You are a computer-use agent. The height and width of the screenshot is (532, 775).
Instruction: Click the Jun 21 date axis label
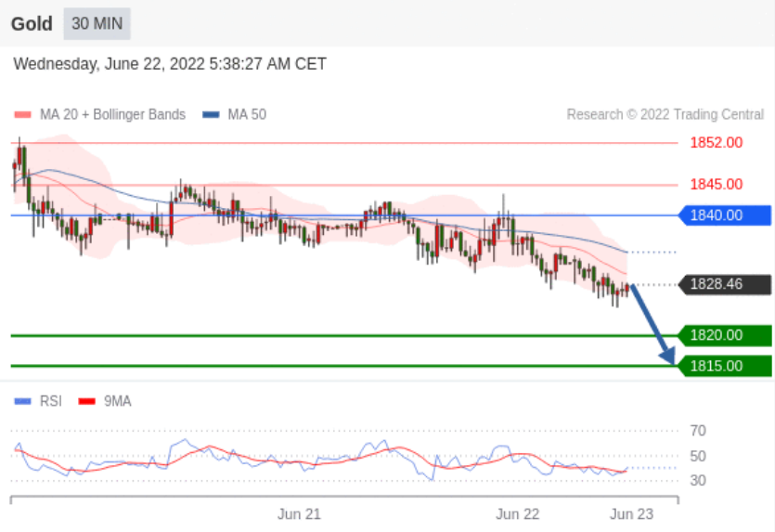[299, 514]
